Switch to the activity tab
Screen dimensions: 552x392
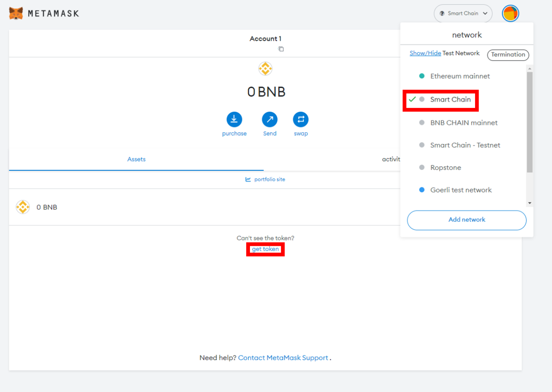[391, 159]
